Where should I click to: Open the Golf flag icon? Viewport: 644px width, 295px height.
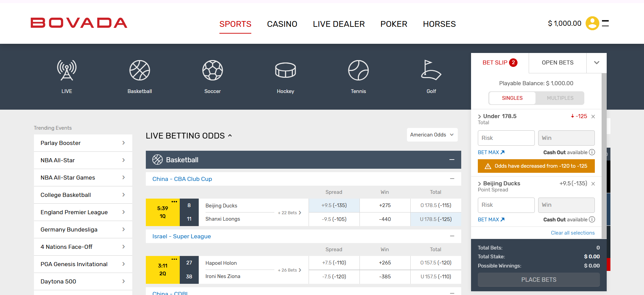coord(431,70)
